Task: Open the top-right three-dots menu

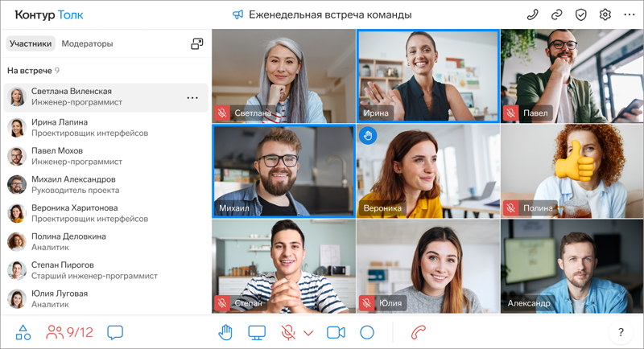Action: click(630, 14)
